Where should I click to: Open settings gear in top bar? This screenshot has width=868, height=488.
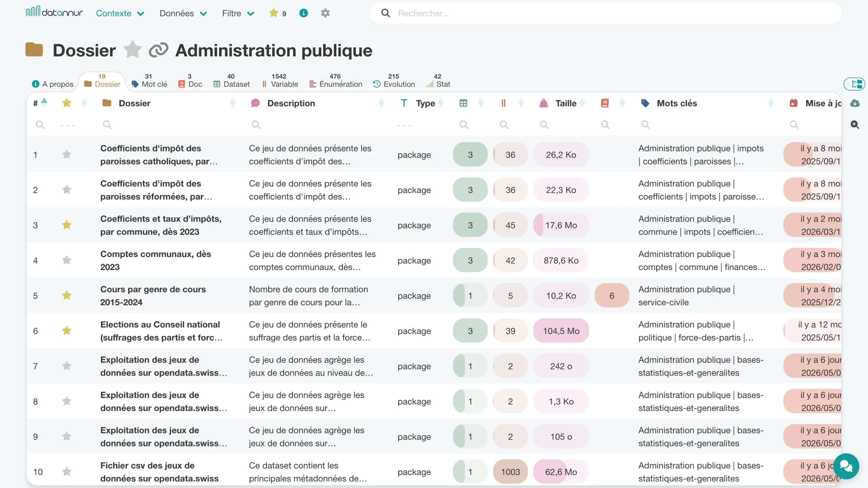(x=325, y=13)
